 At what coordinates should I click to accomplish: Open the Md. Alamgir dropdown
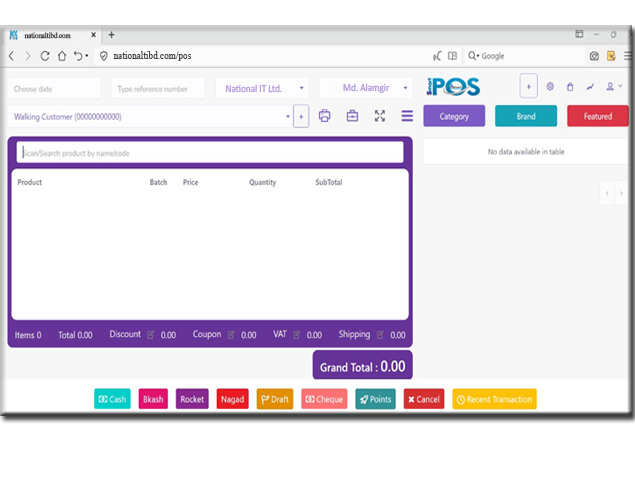[365, 88]
